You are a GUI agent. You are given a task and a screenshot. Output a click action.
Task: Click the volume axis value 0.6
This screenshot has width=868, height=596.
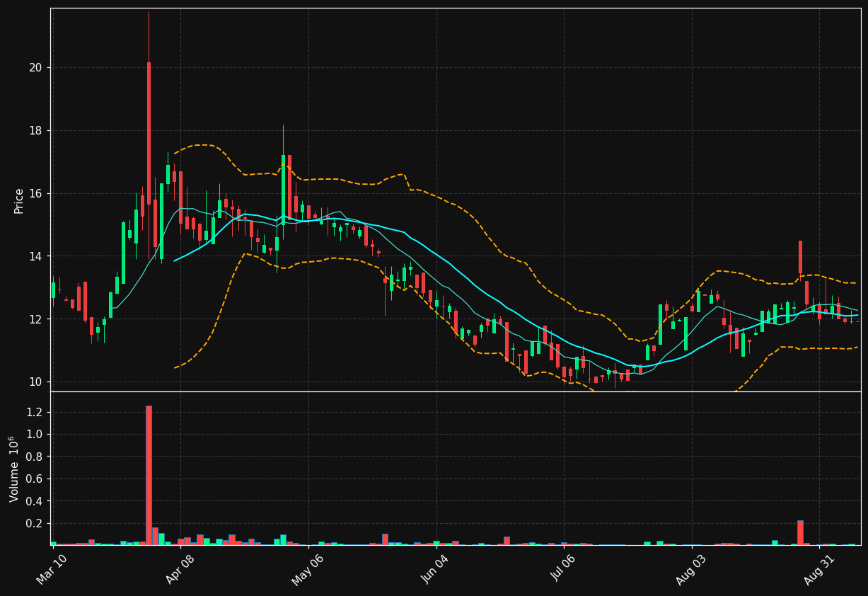[x=35, y=479]
